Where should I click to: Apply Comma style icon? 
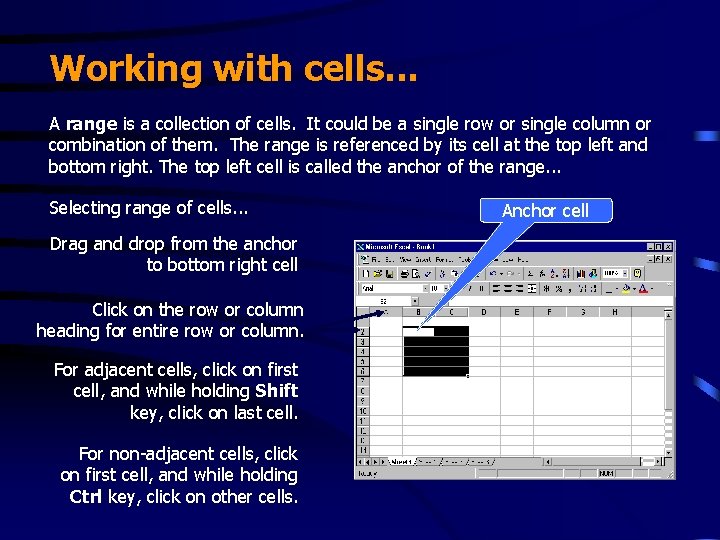(570, 288)
